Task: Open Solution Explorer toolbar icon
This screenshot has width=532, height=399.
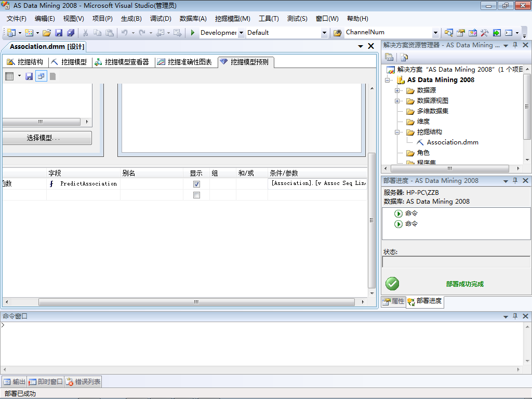Action: click(448, 33)
